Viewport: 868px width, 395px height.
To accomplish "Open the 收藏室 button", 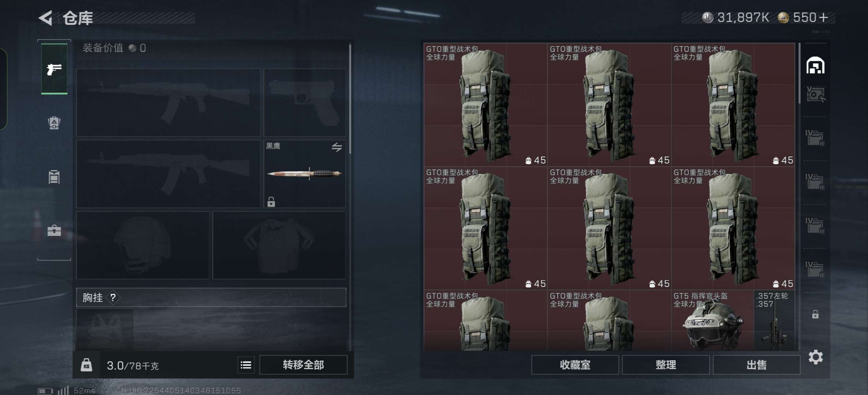I will [x=575, y=365].
